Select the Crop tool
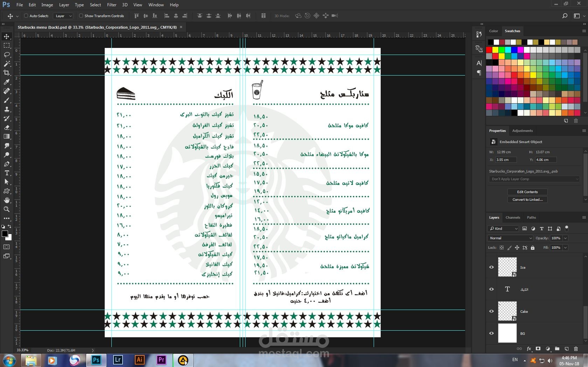Screen dimensions: 588x367 pyautogui.click(x=7, y=73)
